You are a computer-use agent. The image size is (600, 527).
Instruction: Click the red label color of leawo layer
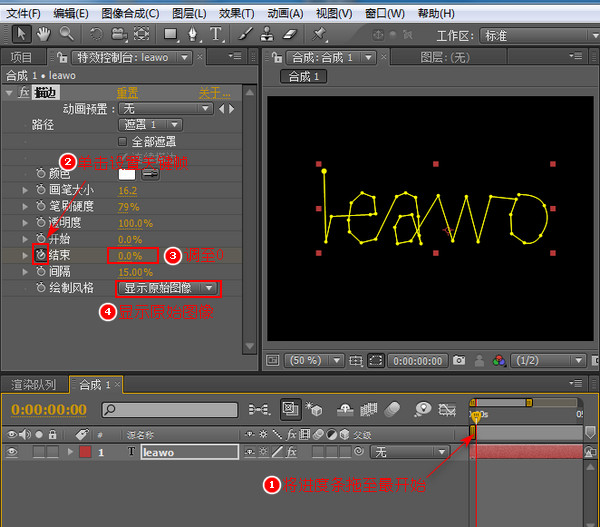[x=85, y=452]
